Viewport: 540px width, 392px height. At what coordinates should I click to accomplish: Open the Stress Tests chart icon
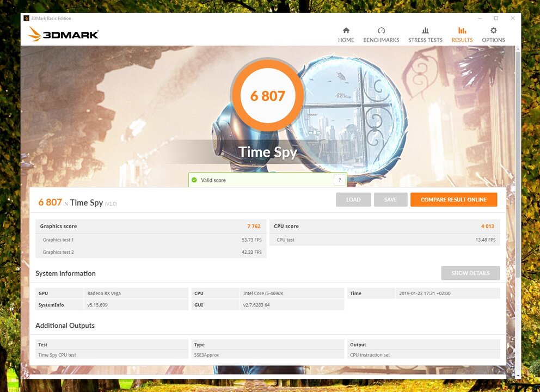[x=425, y=30]
